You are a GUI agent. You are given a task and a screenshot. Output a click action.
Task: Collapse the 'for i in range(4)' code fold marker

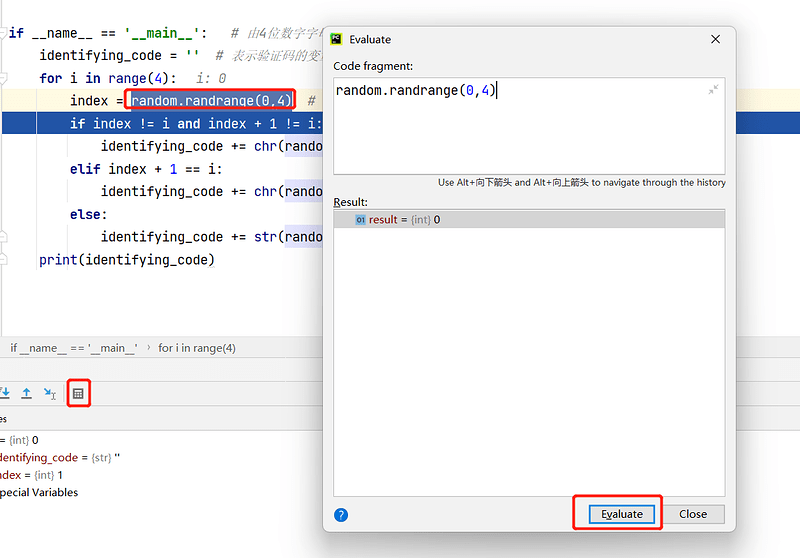pos(4,78)
